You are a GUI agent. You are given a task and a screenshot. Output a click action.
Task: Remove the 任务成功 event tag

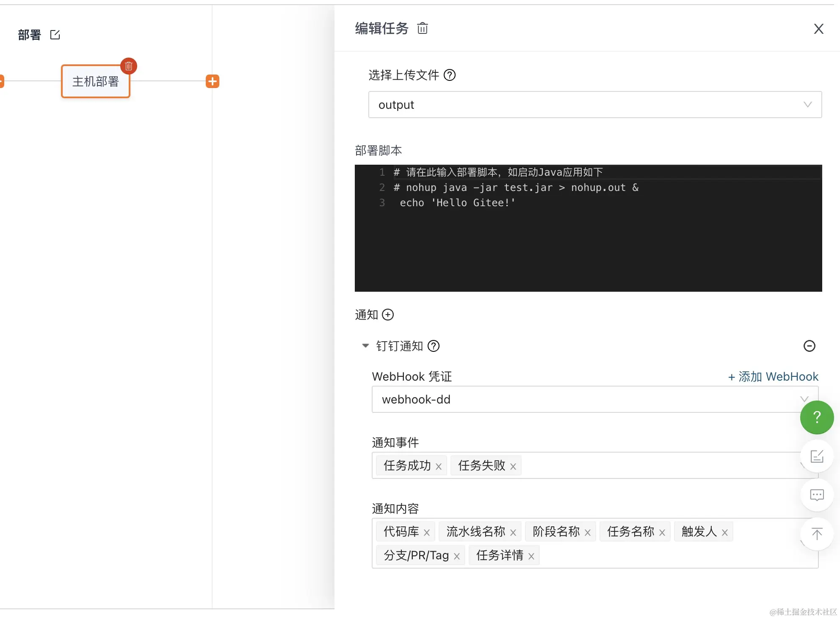439,467
